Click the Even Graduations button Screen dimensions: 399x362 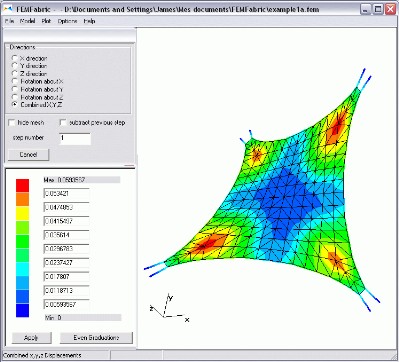tap(96, 338)
